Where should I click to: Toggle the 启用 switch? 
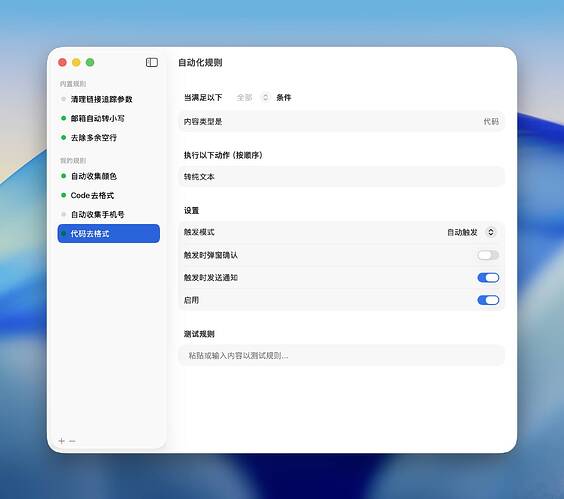pyautogui.click(x=488, y=300)
